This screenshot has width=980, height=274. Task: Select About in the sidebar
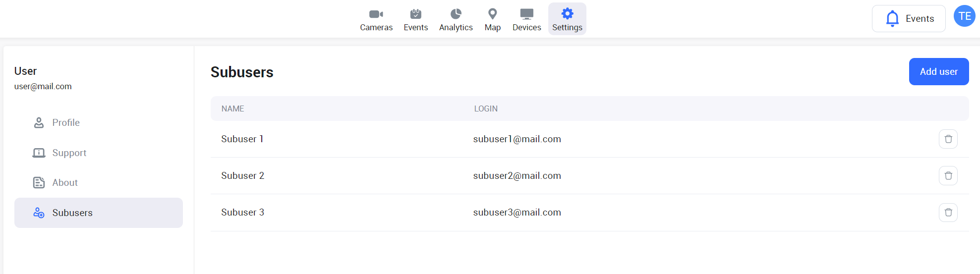pyautogui.click(x=65, y=183)
